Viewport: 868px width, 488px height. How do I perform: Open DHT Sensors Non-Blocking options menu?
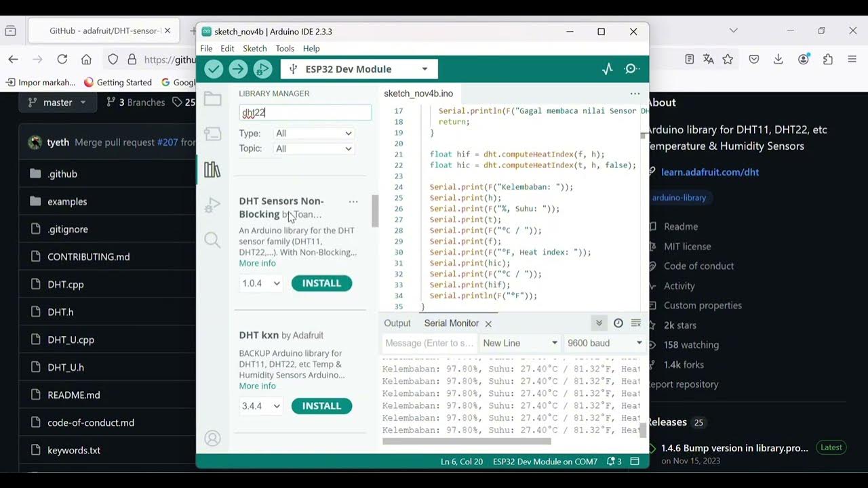(353, 201)
